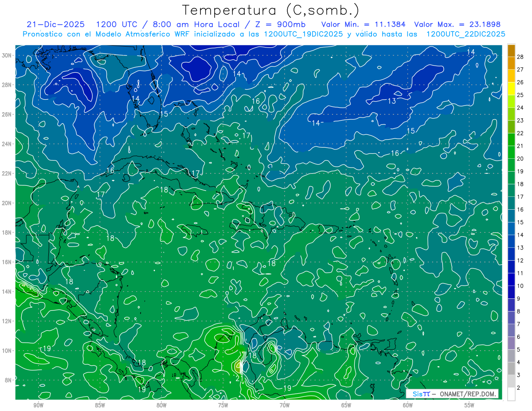
Task: Select the init time "1200UTC_19DIC2025"
Action: click(x=303, y=34)
